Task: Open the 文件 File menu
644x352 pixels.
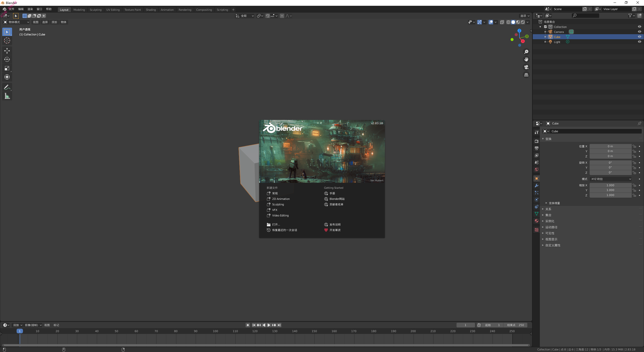Action: (x=12, y=9)
